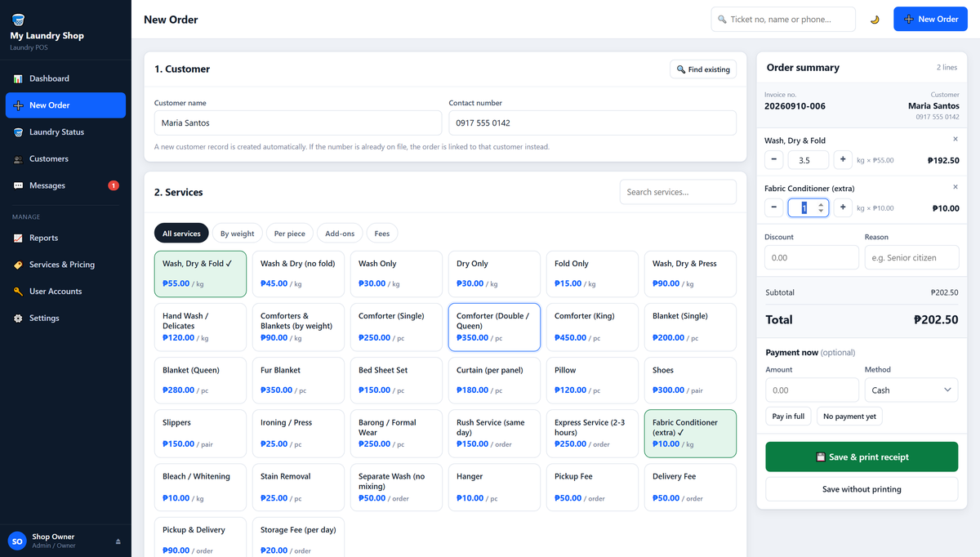Add the Comforter (King) service card
Screen dimensions: 980x557
point(592,328)
